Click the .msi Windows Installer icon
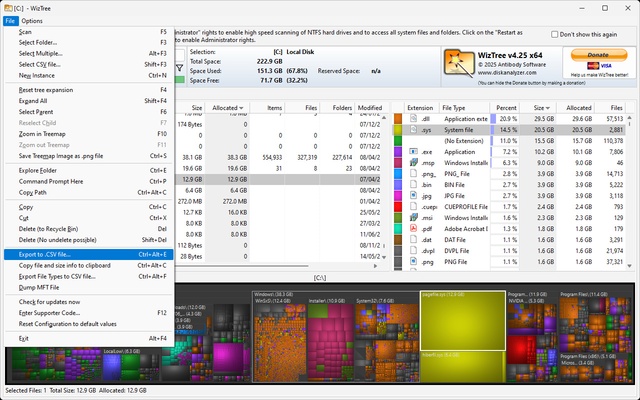Screen dimensions: 640x400 click(x=413, y=218)
